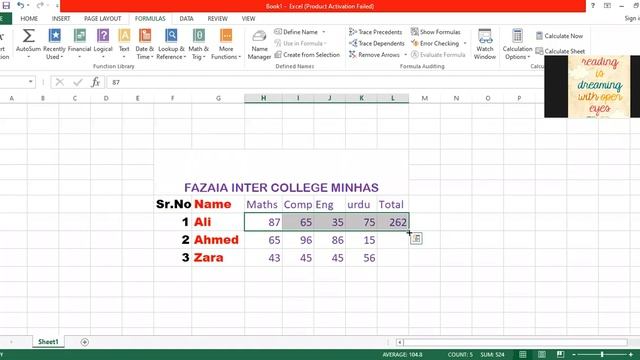
Task: Click the Quick Analysis icon below Total
Action: [x=416, y=239]
